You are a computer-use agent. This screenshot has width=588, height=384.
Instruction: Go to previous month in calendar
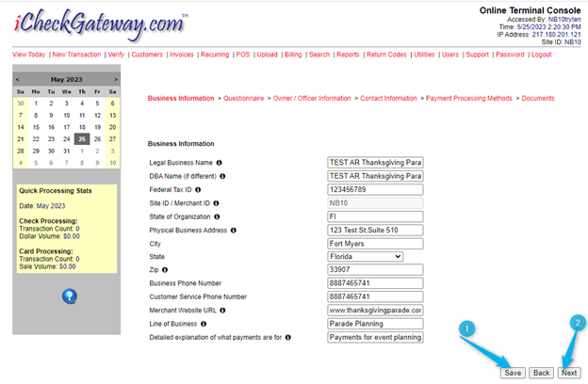pyautogui.click(x=19, y=80)
